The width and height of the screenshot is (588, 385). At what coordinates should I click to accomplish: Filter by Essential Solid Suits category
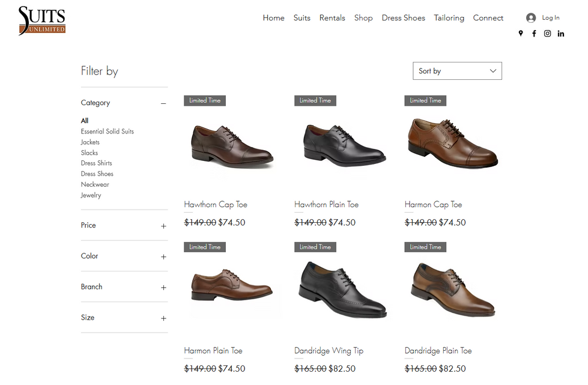pyautogui.click(x=108, y=132)
